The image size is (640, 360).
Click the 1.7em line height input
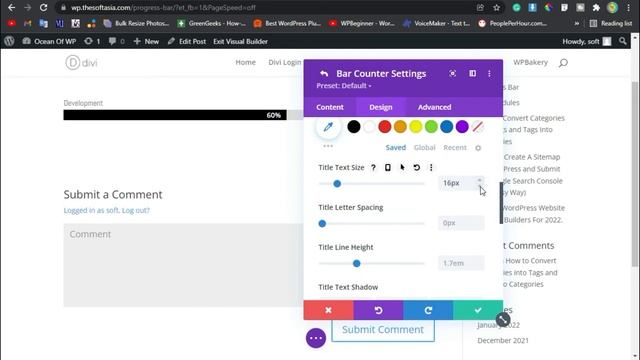point(461,263)
